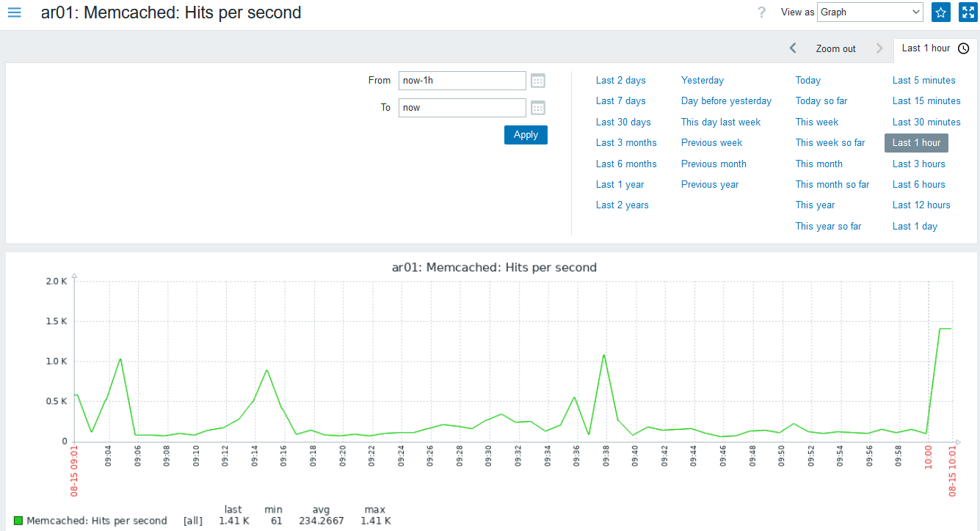Select Last 15 minutes range
Viewport: 980px width, 531px height.
[926, 101]
